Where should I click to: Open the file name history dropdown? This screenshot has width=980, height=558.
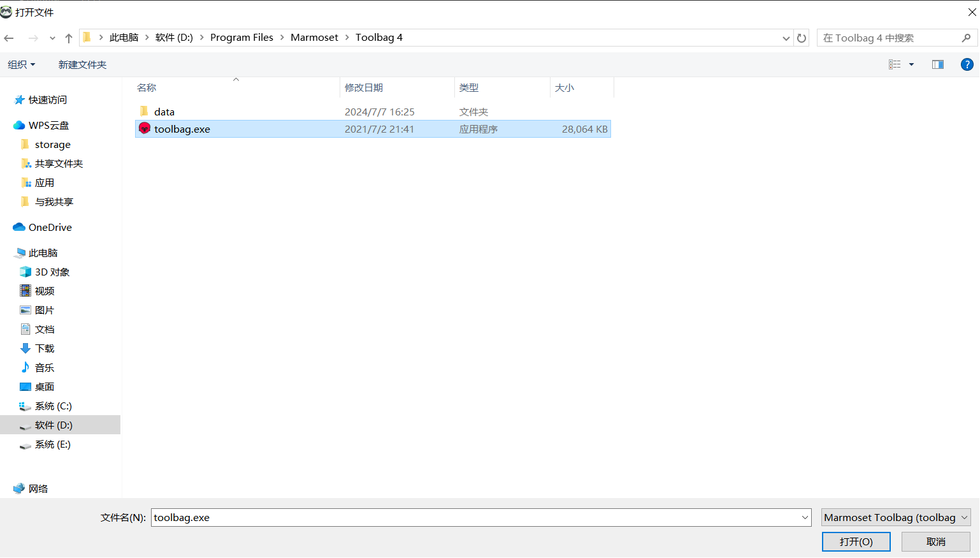(x=805, y=517)
